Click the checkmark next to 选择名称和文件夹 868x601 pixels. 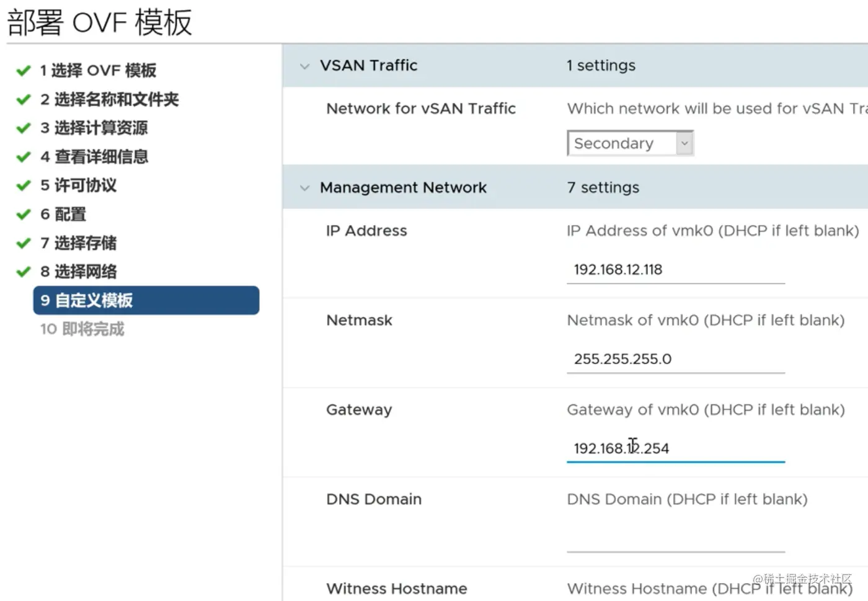pyautogui.click(x=24, y=99)
